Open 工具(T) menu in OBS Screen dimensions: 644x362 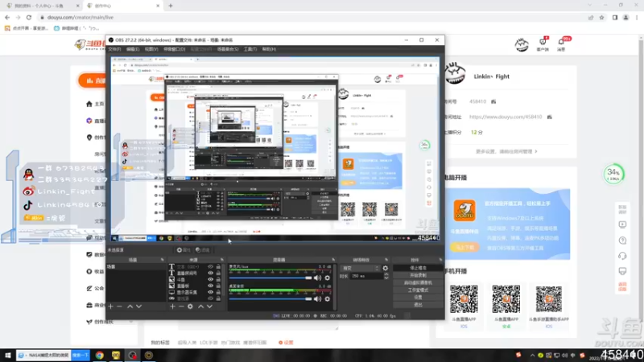pyautogui.click(x=250, y=49)
